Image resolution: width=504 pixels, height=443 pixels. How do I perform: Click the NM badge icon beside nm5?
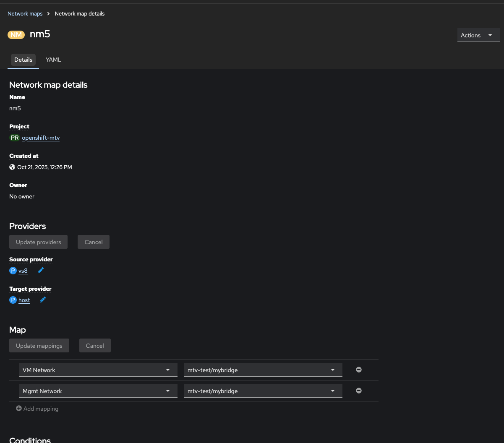coord(16,35)
